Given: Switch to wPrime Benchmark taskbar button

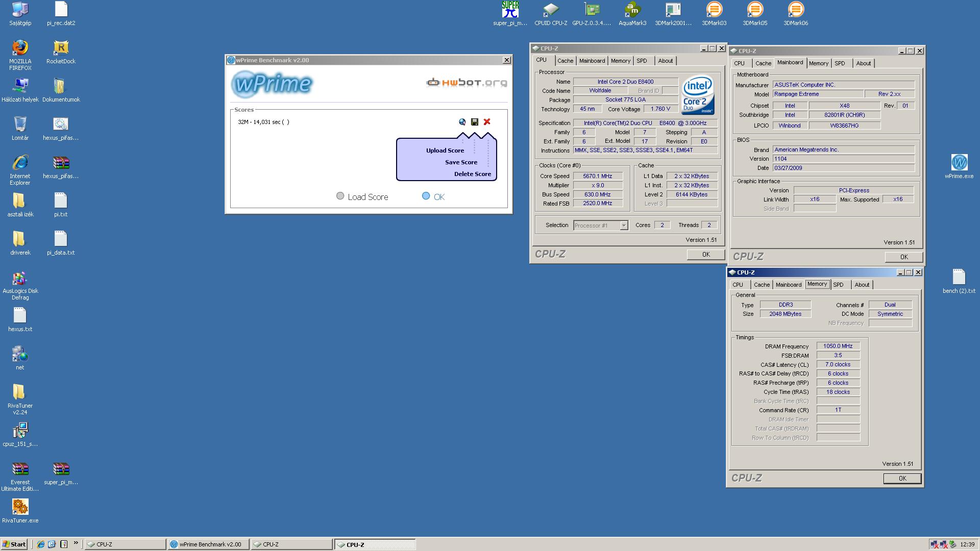Looking at the screenshot, I should pyautogui.click(x=208, y=544).
